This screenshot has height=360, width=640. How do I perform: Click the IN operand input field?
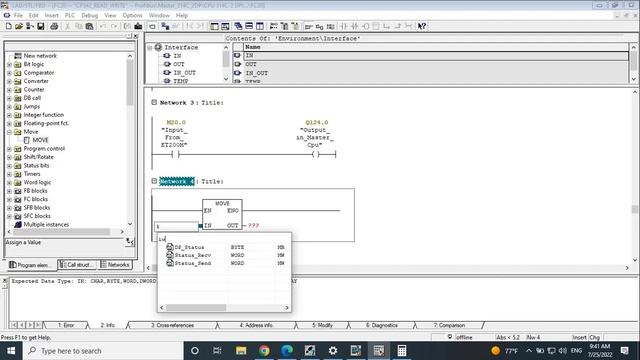click(176, 226)
